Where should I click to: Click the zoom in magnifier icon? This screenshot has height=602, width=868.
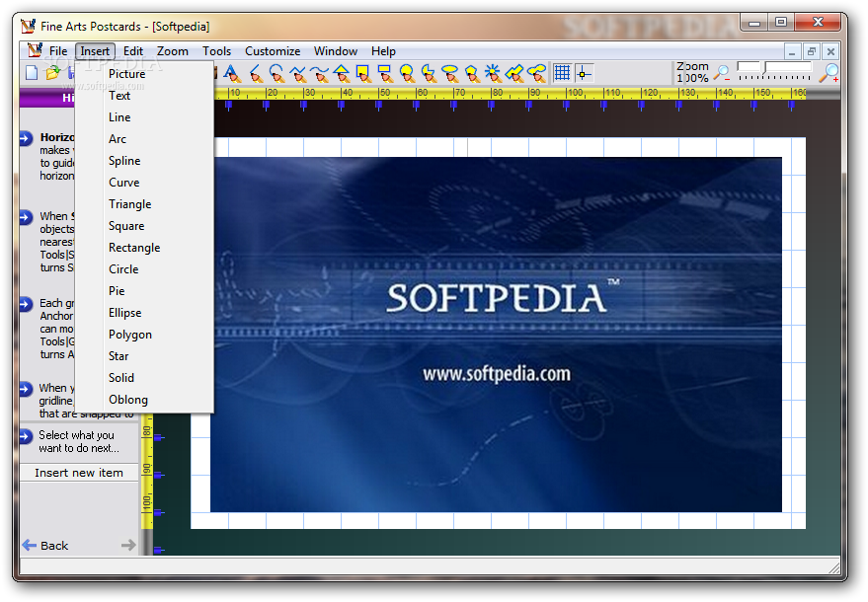tap(829, 72)
